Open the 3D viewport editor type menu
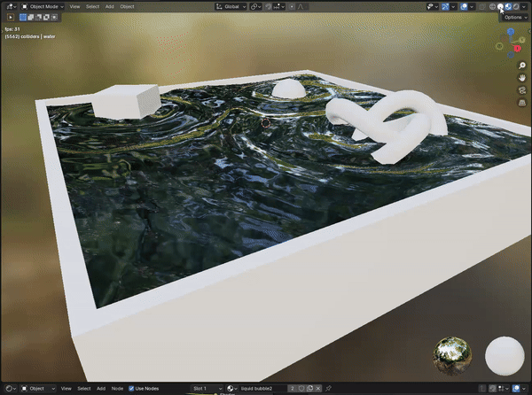532x395 pixels. point(12,6)
